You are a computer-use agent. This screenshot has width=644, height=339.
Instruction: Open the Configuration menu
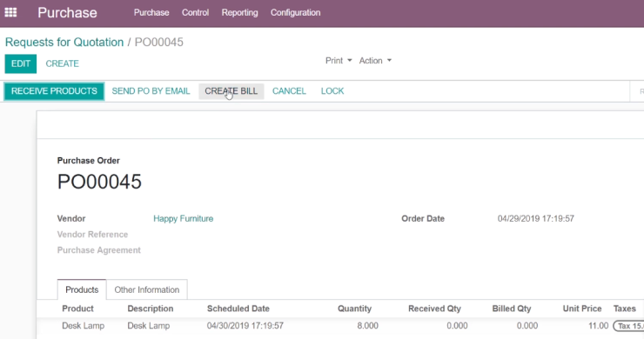(x=295, y=13)
